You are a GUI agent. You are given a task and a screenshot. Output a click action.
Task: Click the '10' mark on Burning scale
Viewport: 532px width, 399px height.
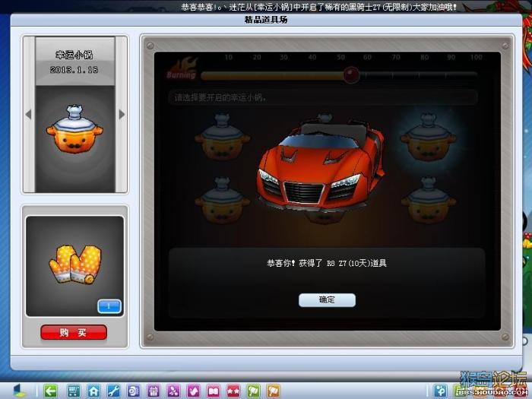pyautogui.click(x=229, y=57)
